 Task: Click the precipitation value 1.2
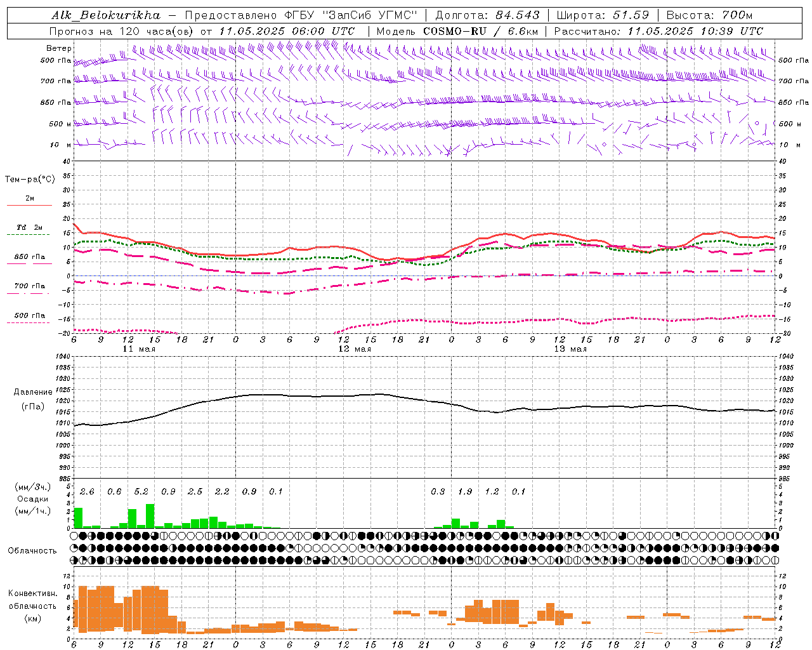click(492, 492)
